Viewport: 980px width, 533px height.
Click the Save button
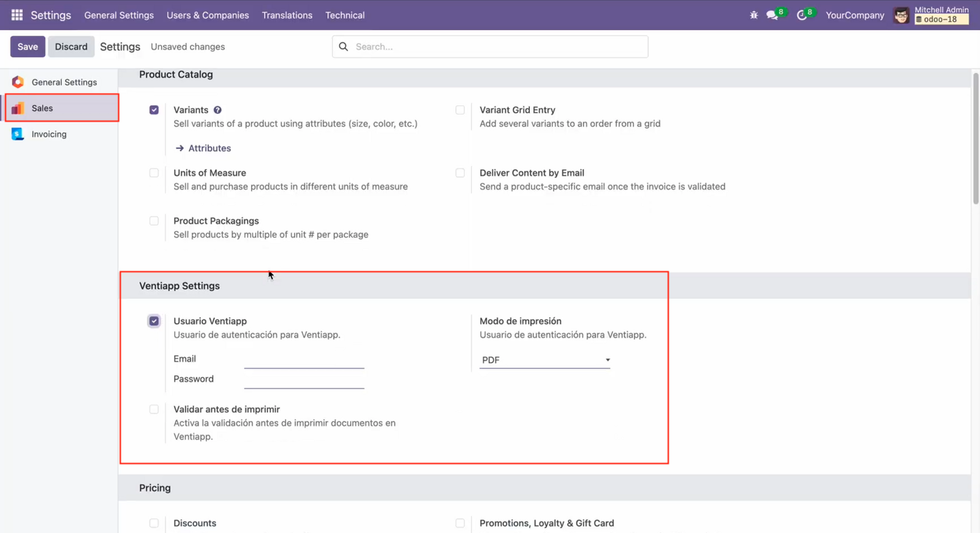coord(28,47)
